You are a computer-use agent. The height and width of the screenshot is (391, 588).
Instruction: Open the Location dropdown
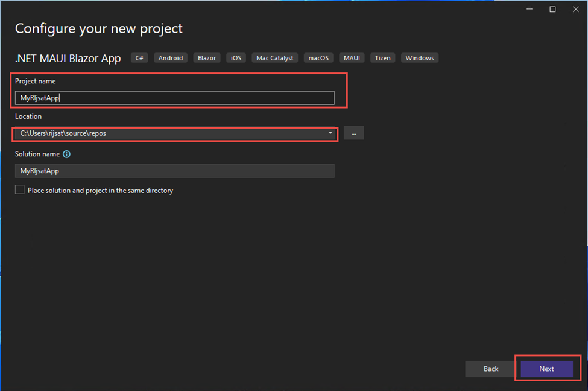coord(330,133)
